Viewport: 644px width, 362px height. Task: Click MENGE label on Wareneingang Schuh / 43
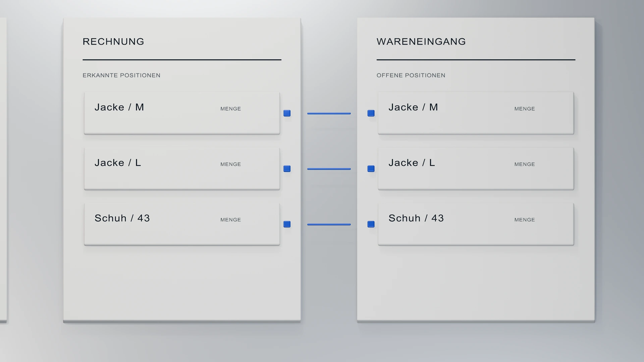click(x=525, y=220)
